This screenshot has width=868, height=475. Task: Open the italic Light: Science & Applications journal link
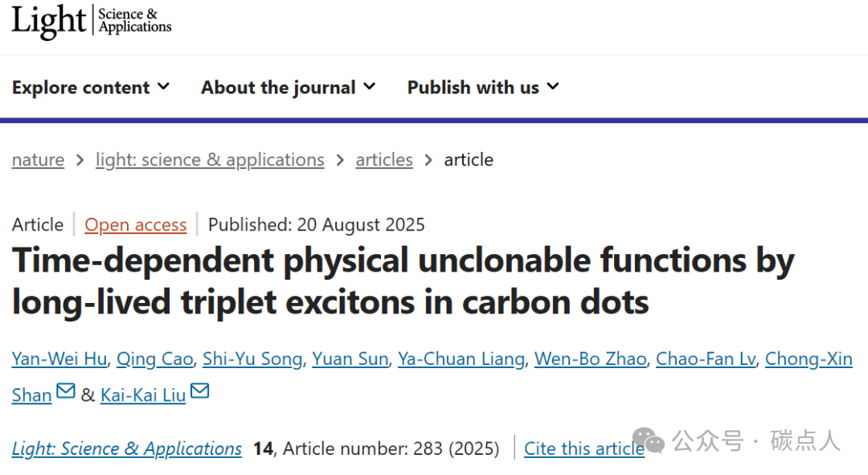click(x=127, y=448)
